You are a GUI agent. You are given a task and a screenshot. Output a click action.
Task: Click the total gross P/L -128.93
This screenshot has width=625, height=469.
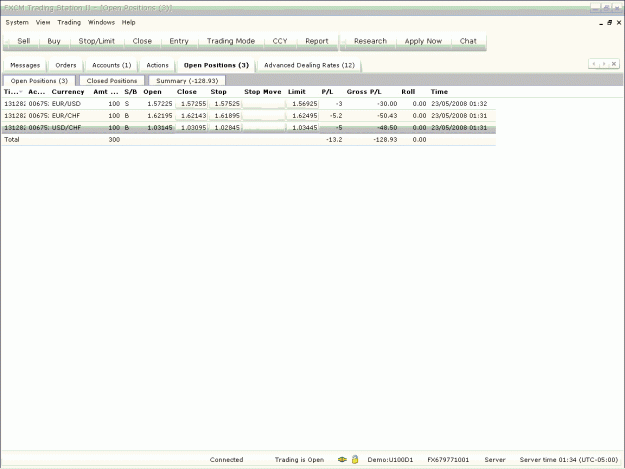click(x=385, y=140)
